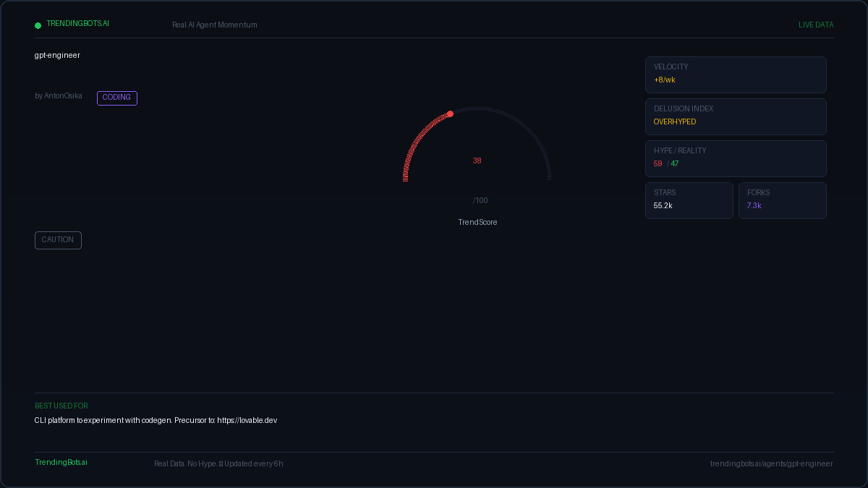The width and height of the screenshot is (868, 488).
Task: Click the green TrendingBots logo dot
Action: click(38, 25)
